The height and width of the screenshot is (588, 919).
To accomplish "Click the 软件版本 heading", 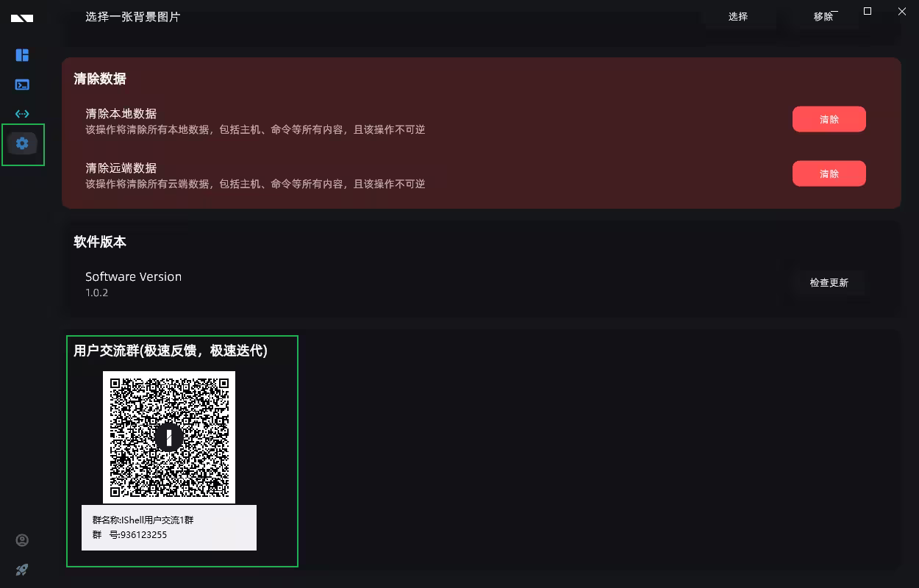I will [100, 242].
